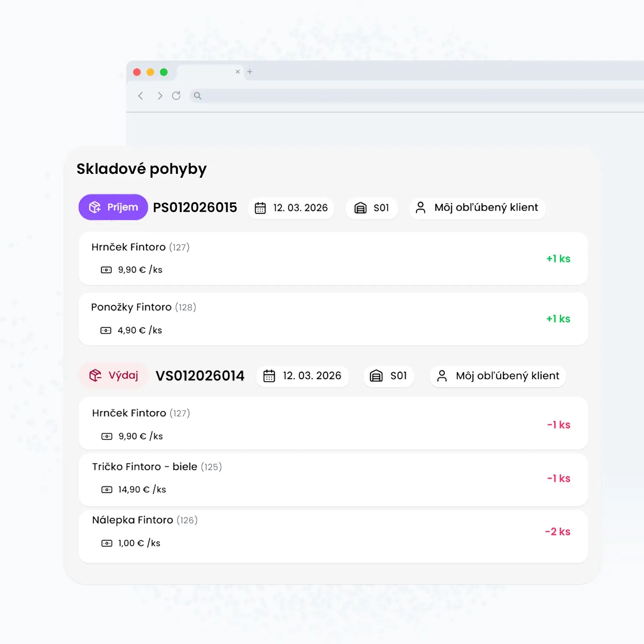Click warehouse icon next to receipt's S01
The width and height of the screenshot is (644, 644).
click(360, 208)
